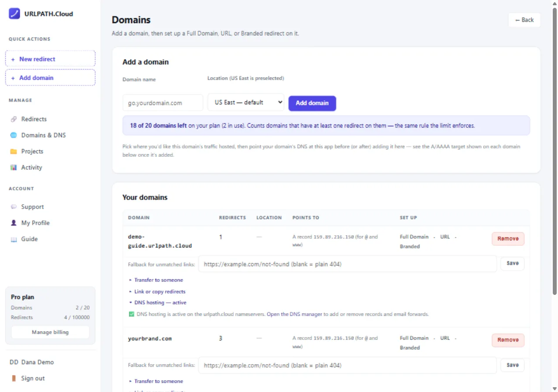Click the Dana Demo account name
This screenshot has width=558, height=392.
pos(37,362)
